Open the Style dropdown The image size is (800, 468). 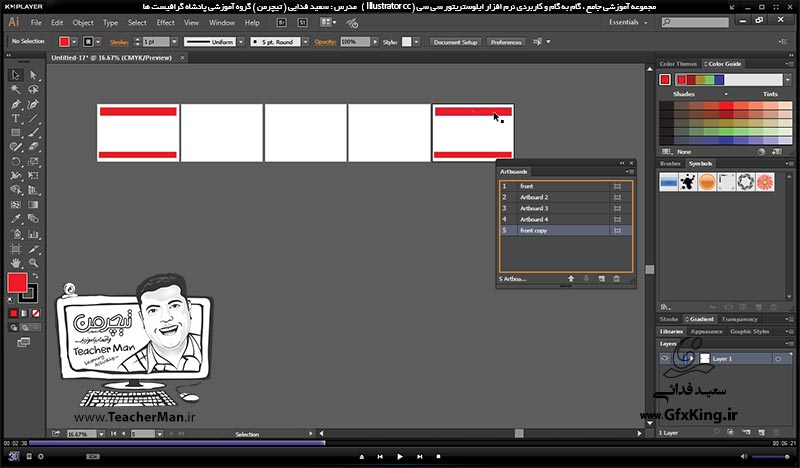pyautogui.click(x=417, y=42)
